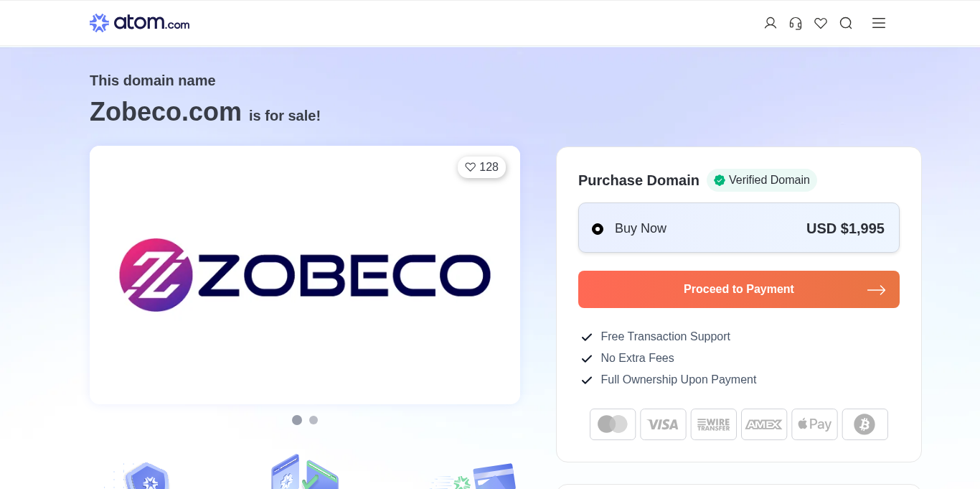Click the Verified Domain badge
This screenshot has height=489, width=980.
pyautogui.click(x=761, y=180)
